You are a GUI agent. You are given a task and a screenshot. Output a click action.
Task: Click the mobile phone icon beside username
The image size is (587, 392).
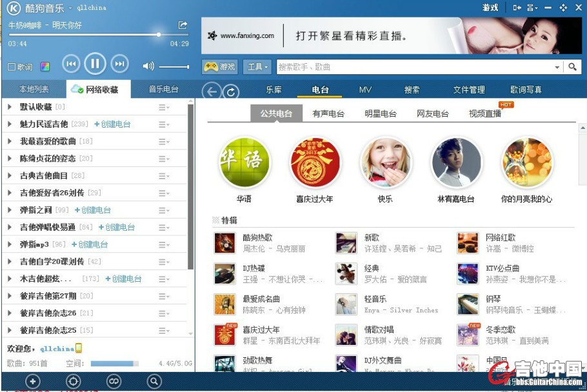[79, 348]
